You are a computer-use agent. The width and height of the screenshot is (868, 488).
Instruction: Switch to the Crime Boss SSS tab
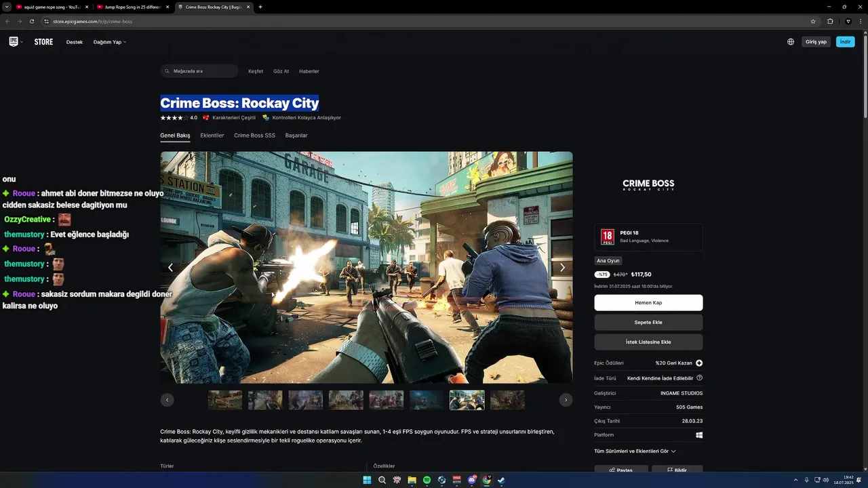(x=254, y=136)
